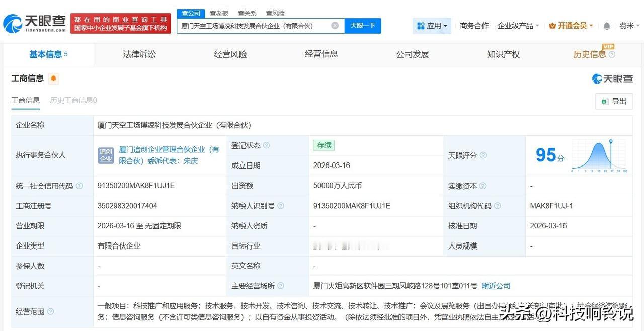This screenshot has width=644, height=331.
Task: Open the 附近公司 link
Action: (496, 286)
